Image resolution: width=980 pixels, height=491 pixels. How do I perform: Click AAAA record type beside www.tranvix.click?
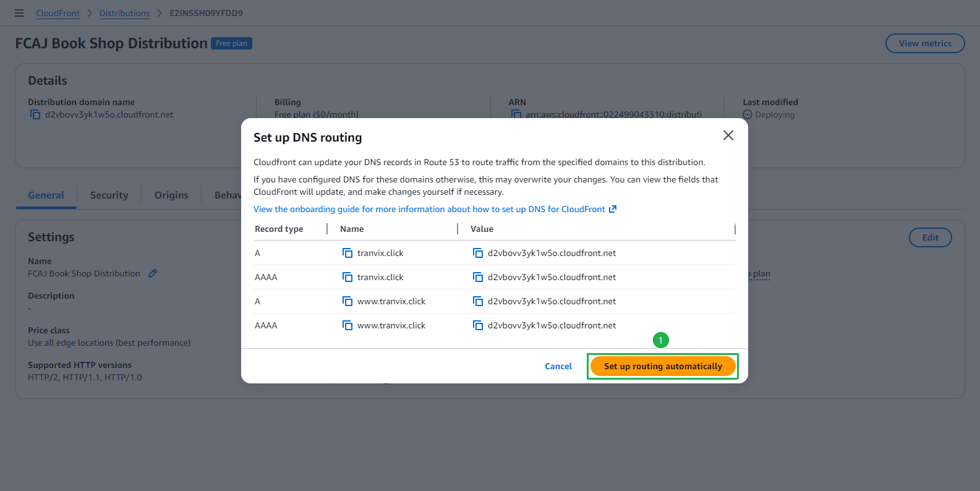coord(266,325)
